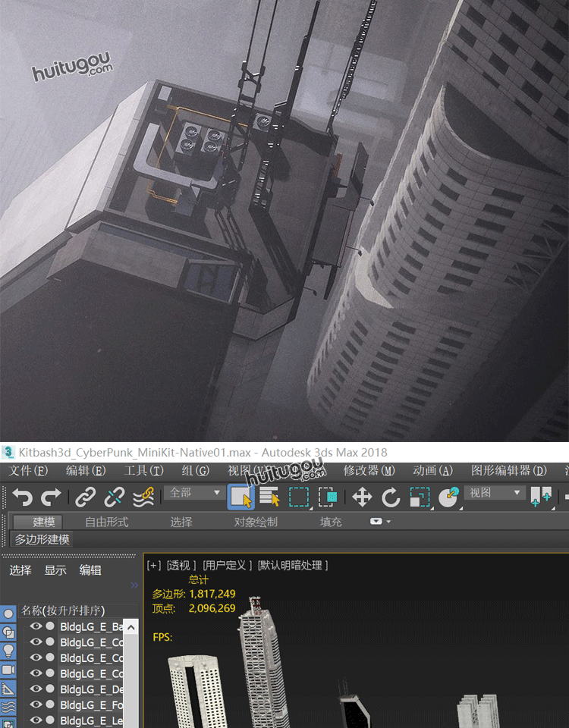
Task: Open the 修改器(M) menu
Action: tap(369, 471)
